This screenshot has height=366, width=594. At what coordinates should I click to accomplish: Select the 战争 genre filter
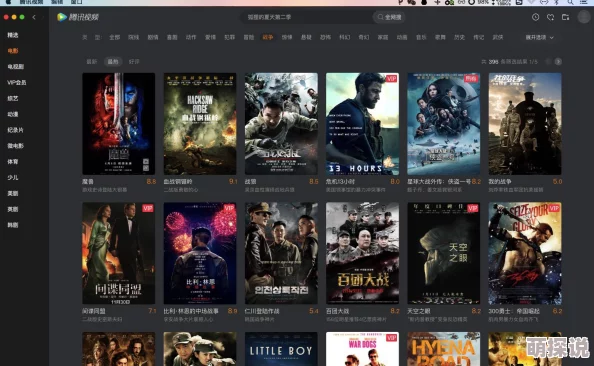pyautogui.click(x=267, y=38)
